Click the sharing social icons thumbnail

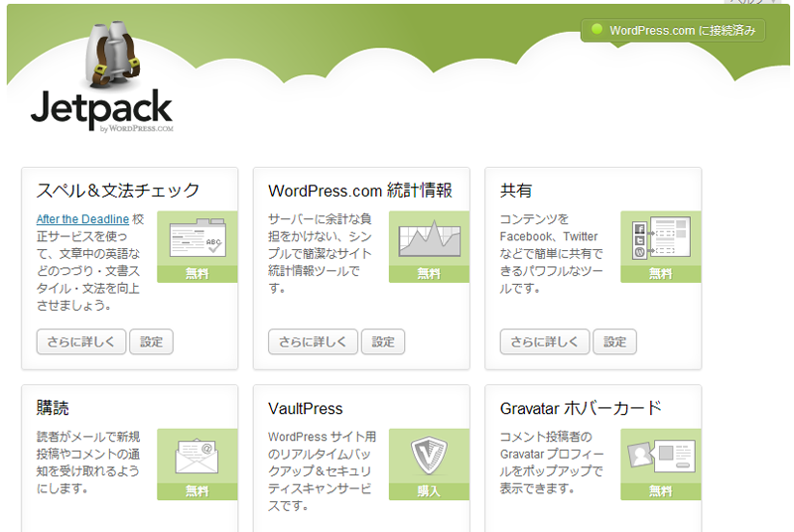[661, 238]
